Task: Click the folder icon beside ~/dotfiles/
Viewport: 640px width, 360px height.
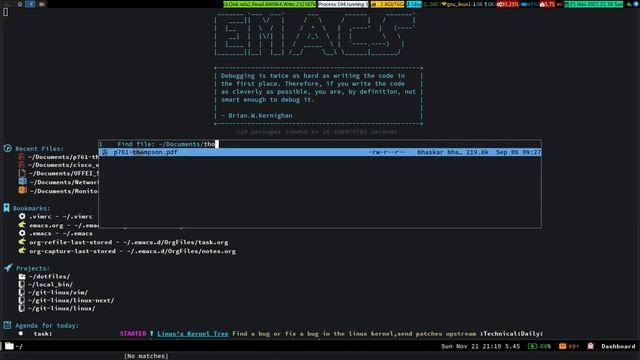Action: [22, 276]
